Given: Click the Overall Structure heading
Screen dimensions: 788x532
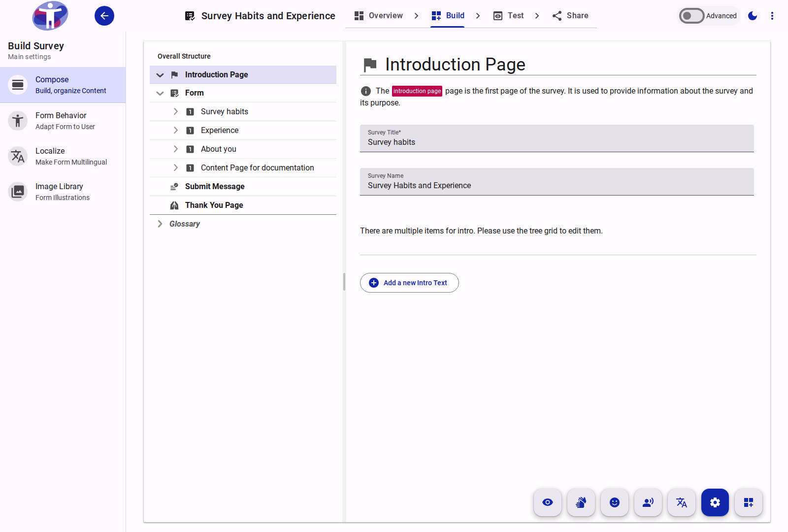Looking at the screenshot, I should [184, 56].
